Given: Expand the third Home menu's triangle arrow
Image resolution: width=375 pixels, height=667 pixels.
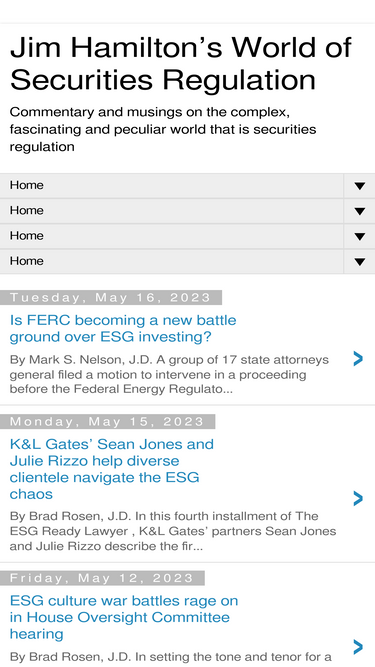Looking at the screenshot, I should (359, 236).
